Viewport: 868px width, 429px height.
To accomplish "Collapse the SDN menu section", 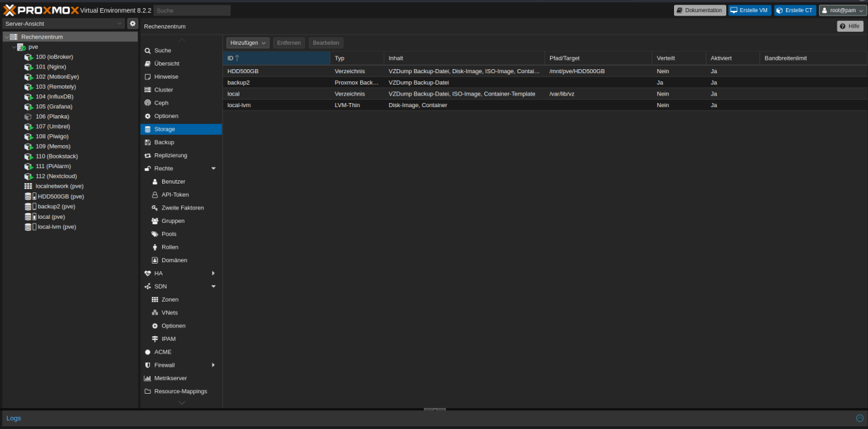I will 213,287.
